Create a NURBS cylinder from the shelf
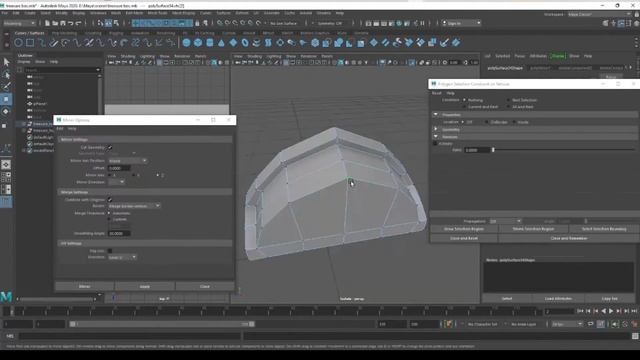The height and width of the screenshot is (360, 640). point(210,42)
